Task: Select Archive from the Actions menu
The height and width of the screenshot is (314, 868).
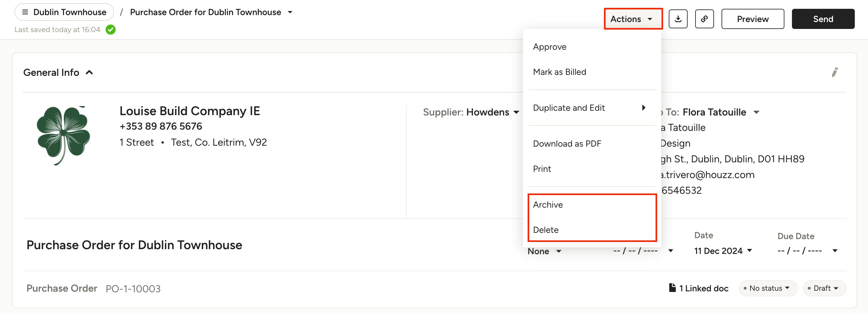Action: (x=592, y=205)
